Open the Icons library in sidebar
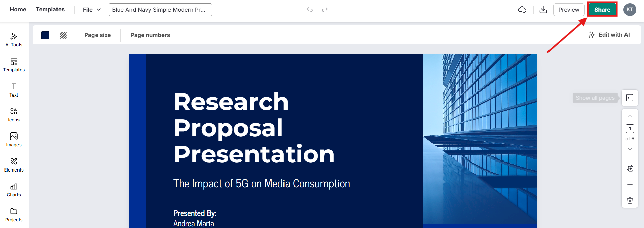Image resolution: width=644 pixels, height=228 pixels. 14,115
